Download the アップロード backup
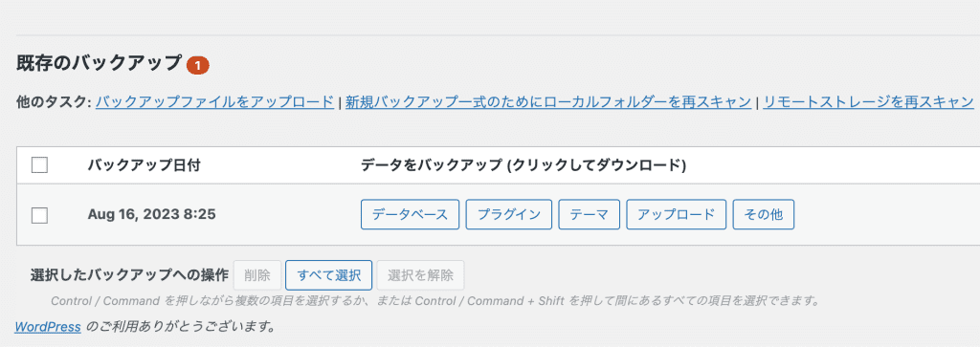Screen dimensions: 980x347 pyautogui.click(x=677, y=215)
